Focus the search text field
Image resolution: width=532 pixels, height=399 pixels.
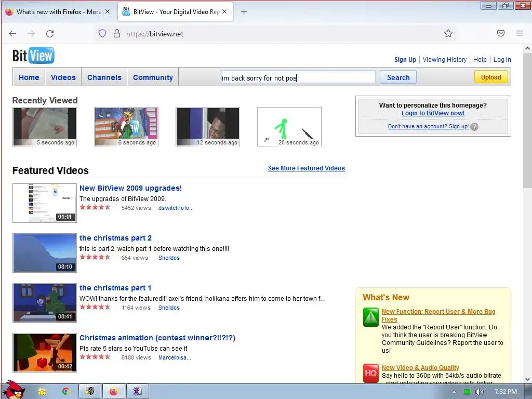pos(298,77)
